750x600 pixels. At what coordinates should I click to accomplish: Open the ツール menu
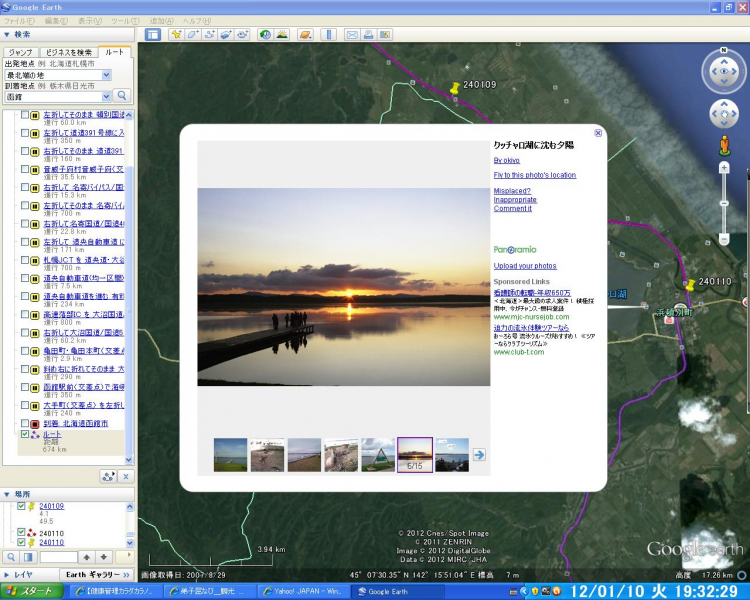(x=125, y=21)
